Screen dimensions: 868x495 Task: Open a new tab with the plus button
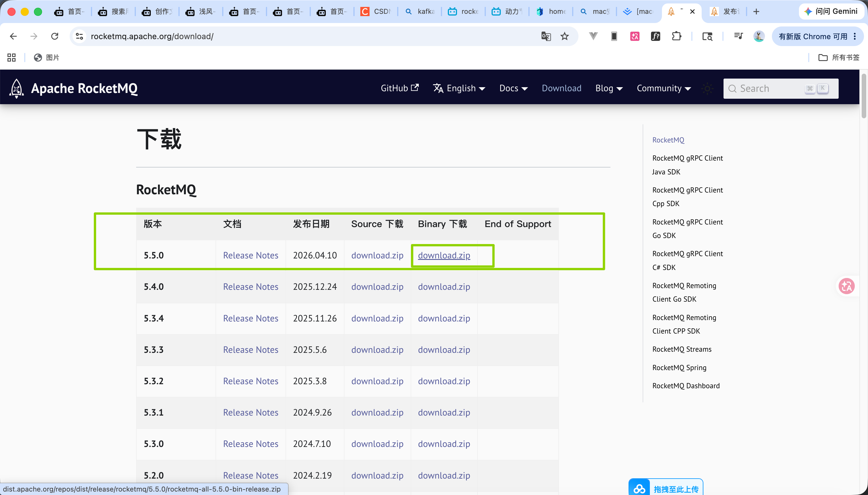click(x=756, y=12)
